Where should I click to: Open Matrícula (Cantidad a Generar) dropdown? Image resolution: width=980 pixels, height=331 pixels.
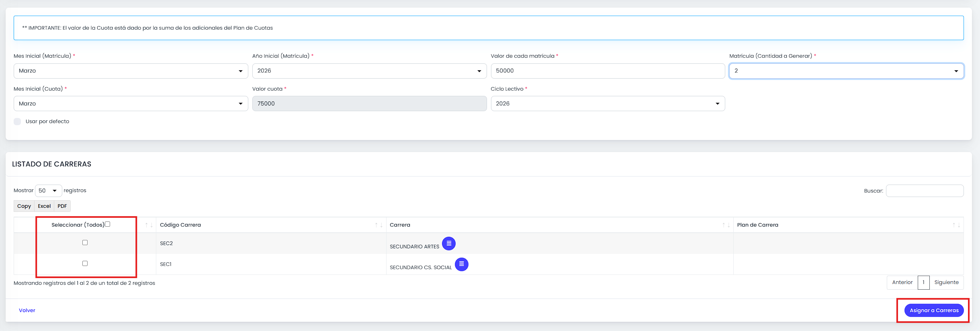(x=846, y=71)
